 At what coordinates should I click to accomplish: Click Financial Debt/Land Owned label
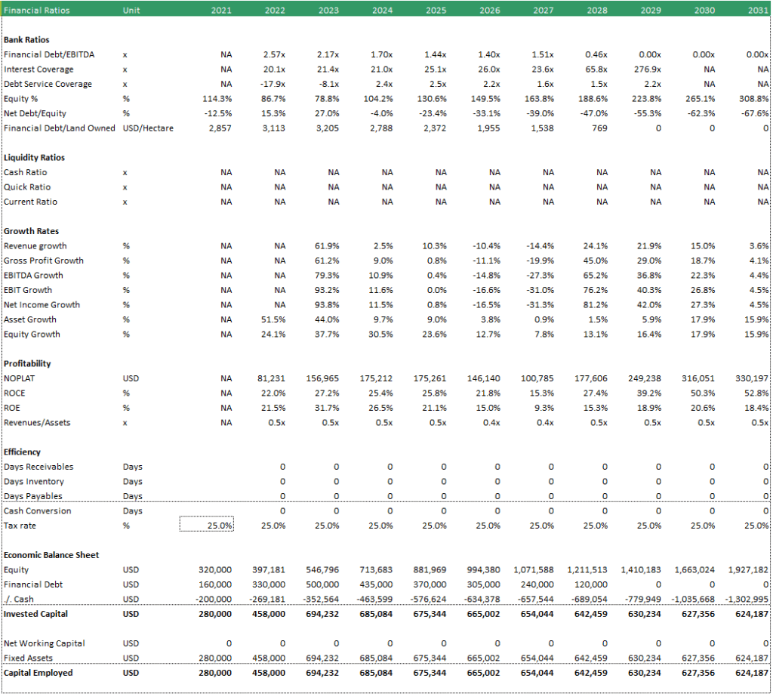pyautogui.click(x=59, y=128)
